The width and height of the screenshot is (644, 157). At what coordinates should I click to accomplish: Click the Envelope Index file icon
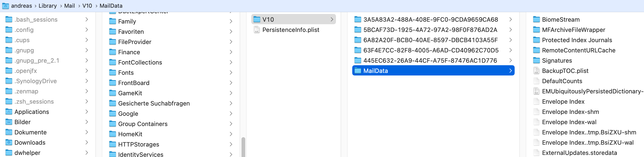tap(536, 102)
